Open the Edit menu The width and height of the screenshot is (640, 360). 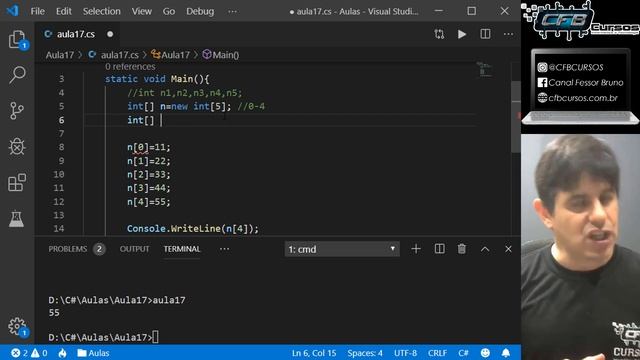64,11
